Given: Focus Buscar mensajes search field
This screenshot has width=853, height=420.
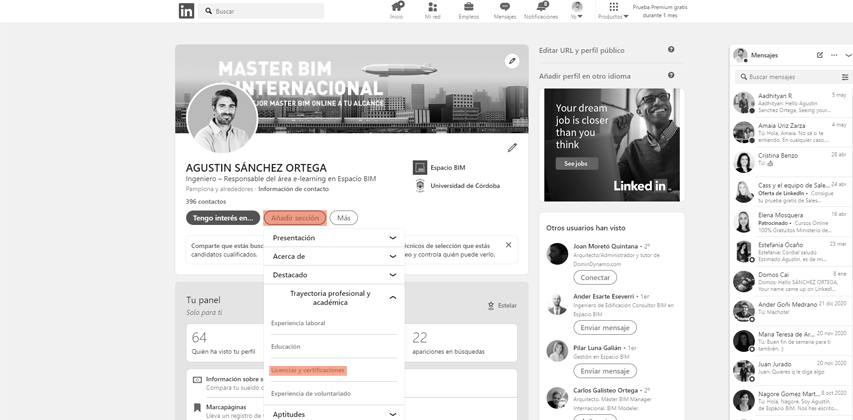Looking at the screenshot, I should pos(786,77).
